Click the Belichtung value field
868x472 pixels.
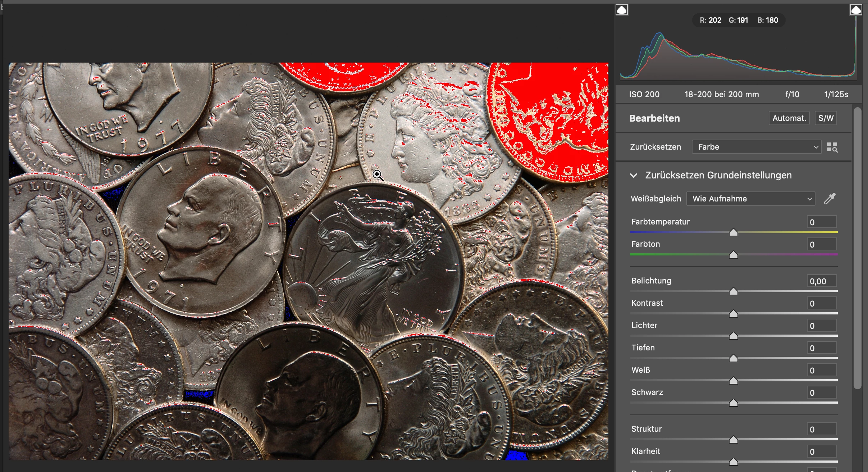pos(821,281)
